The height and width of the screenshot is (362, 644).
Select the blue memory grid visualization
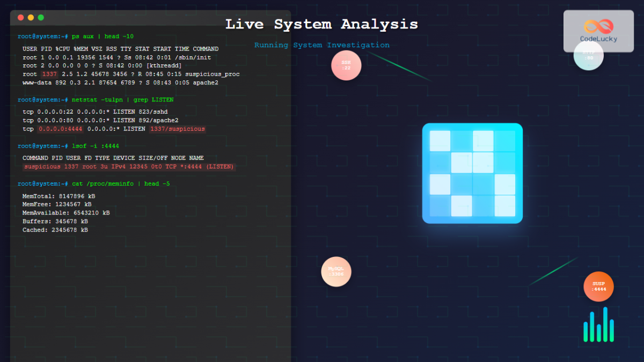click(x=472, y=173)
